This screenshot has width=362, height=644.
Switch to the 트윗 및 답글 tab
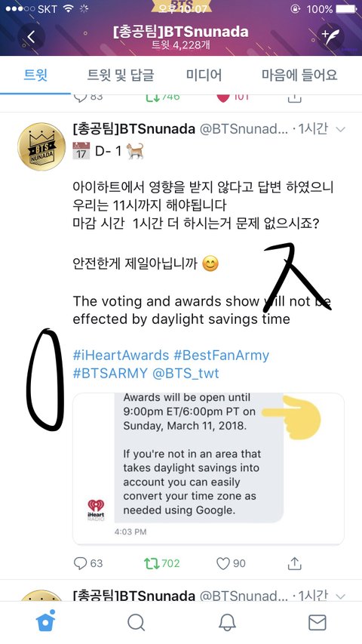tap(121, 75)
